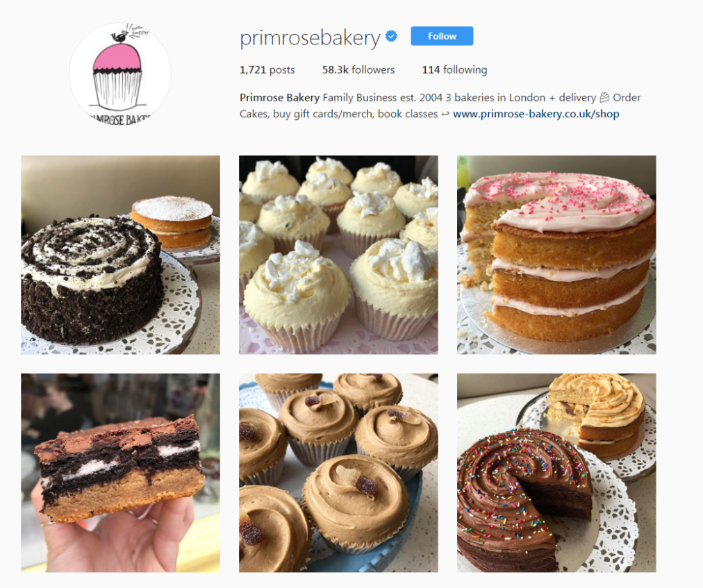This screenshot has height=588, width=703.
Task: Open the pink sprinkle layer cake post
Action: coord(556,255)
